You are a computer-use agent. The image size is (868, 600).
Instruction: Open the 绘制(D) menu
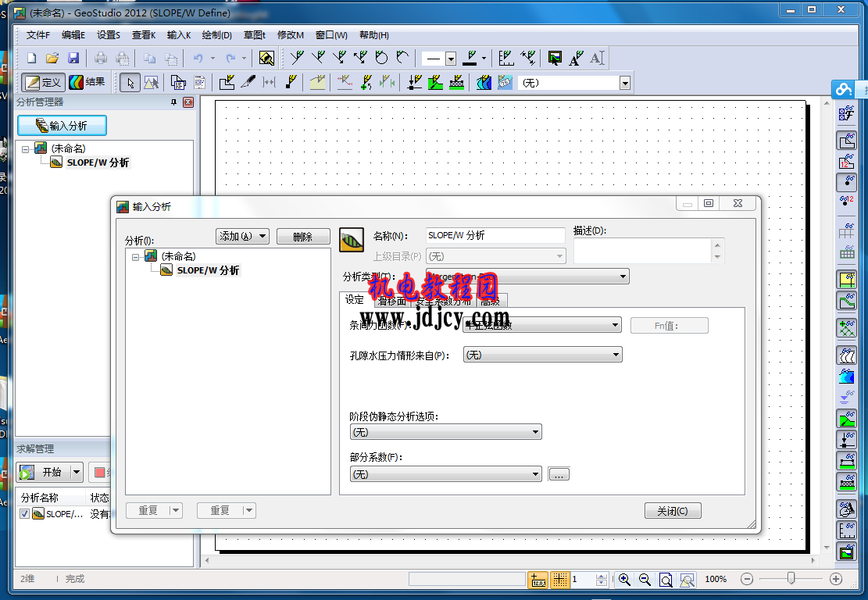point(217,35)
